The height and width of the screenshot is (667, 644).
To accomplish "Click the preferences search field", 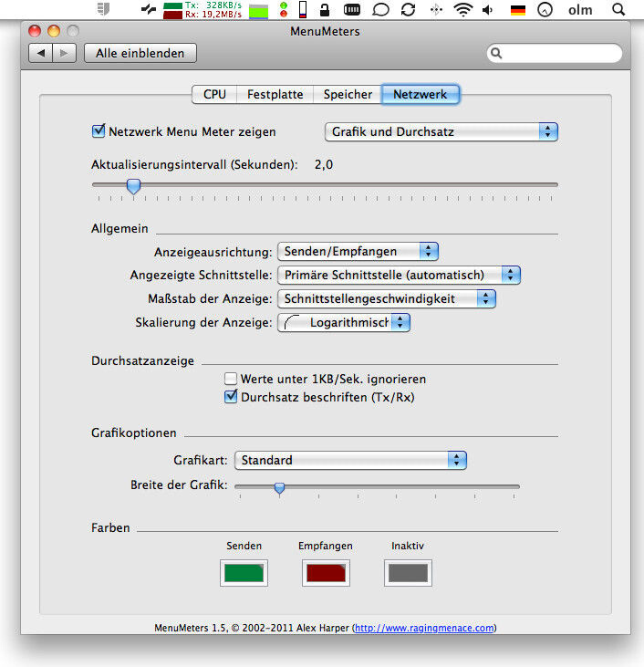I will pos(555,53).
